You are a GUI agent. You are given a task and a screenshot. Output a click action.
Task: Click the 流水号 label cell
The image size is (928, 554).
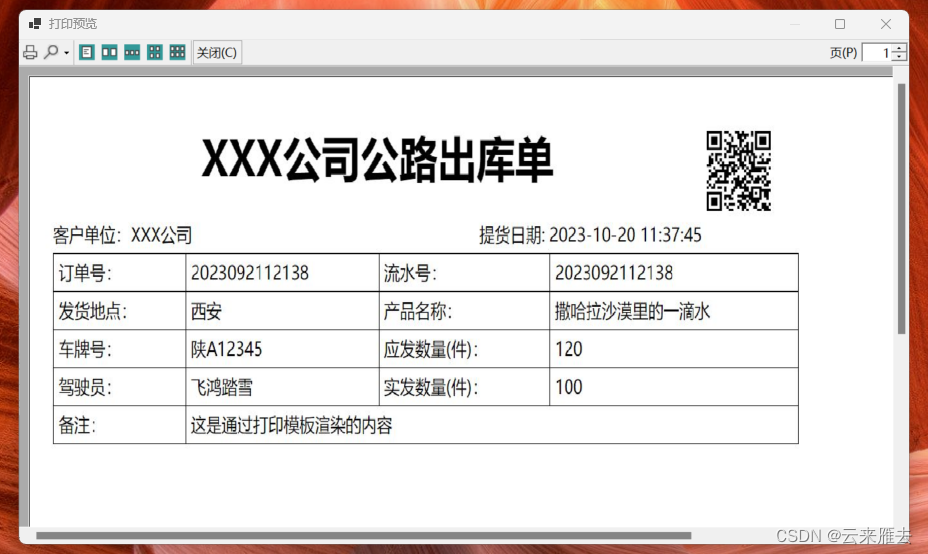pos(465,273)
